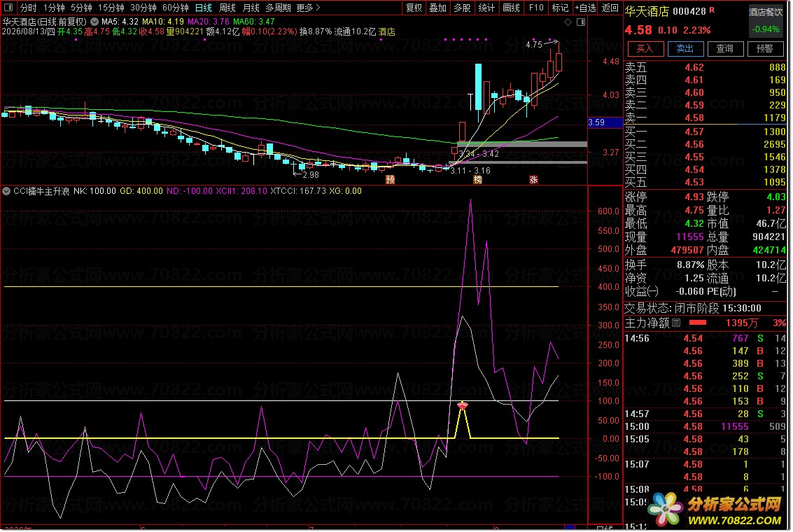Viewport: 793px width, 532px height.
Task: Click the 卖出 sell button
Action: tap(685, 48)
